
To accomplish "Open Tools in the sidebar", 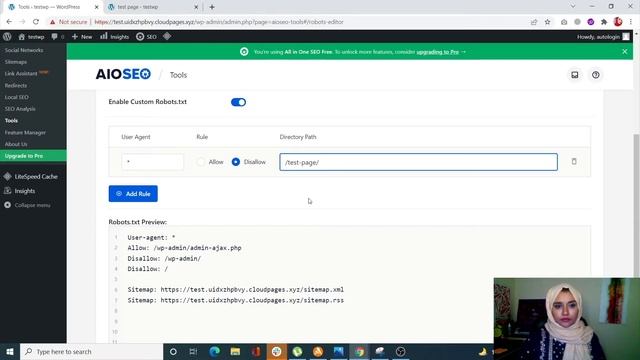I will [11, 121].
